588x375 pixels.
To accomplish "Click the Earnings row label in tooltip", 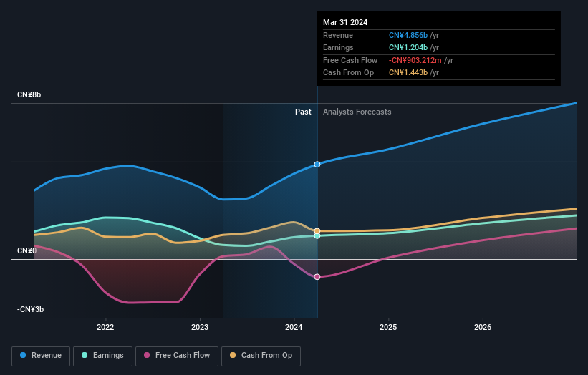I will point(338,47).
